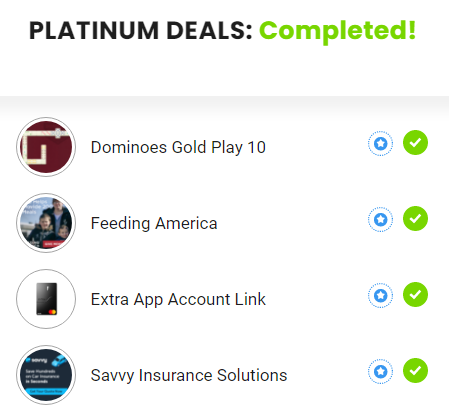Click the blue star badge for Dominoes Gold

[380, 143]
